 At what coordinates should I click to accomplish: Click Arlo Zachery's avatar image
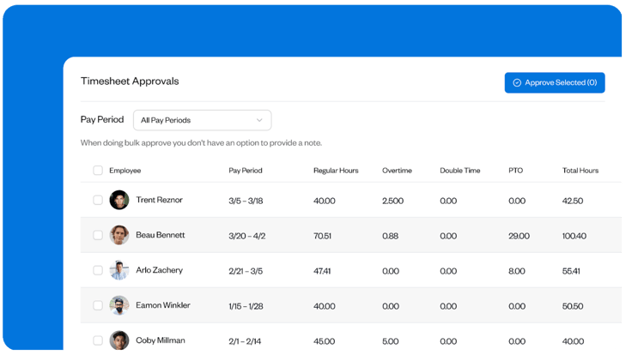[119, 270]
